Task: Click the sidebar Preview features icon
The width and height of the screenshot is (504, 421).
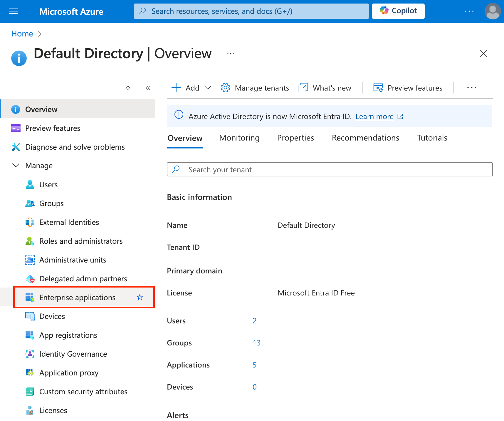Action: coord(16,128)
